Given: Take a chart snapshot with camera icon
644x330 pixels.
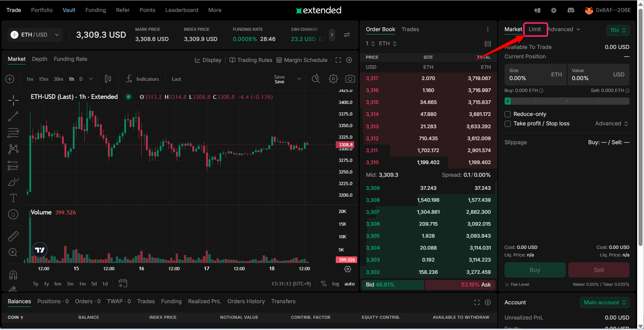Looking at the screenshot, I should 350,79.
